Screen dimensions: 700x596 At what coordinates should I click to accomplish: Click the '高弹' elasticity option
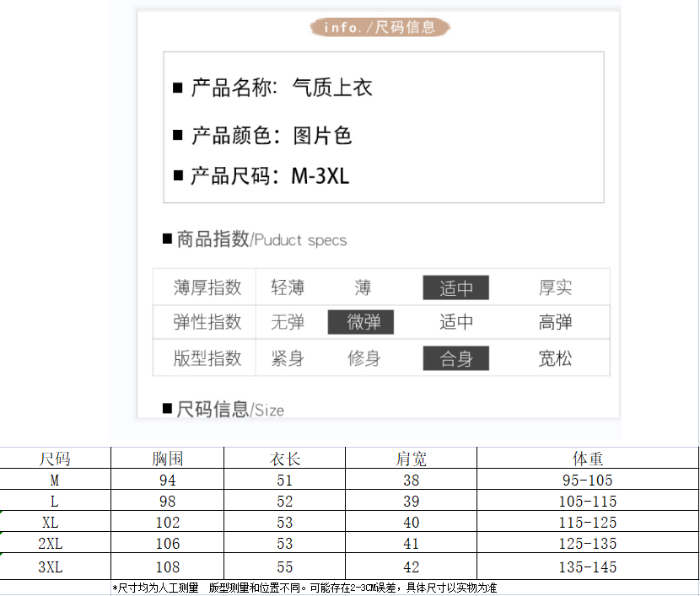555,322
